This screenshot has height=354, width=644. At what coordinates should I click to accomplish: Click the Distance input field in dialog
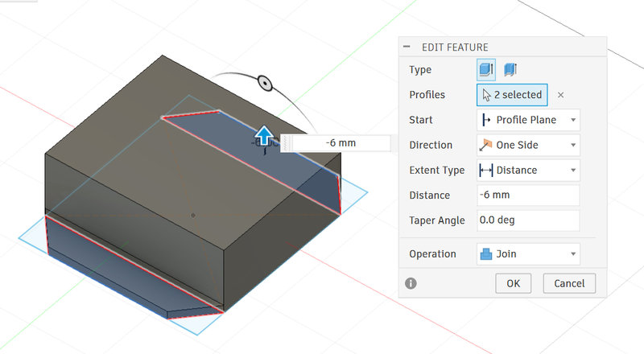528,195
